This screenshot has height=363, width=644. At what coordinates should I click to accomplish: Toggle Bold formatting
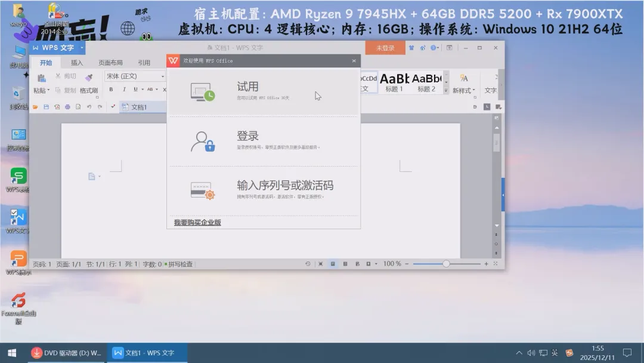pos(111,89)
